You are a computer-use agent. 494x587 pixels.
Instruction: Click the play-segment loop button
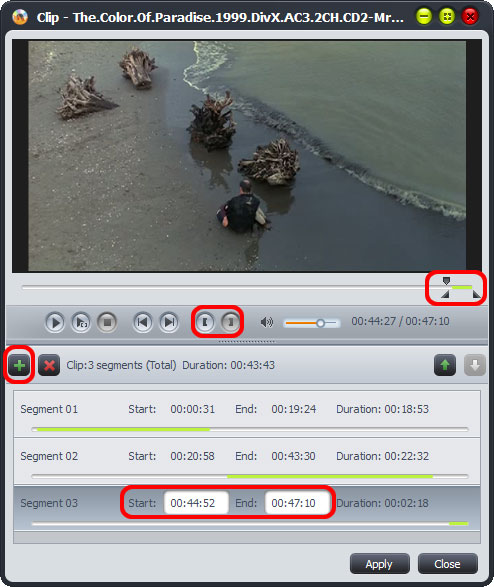tap(81, 322)
